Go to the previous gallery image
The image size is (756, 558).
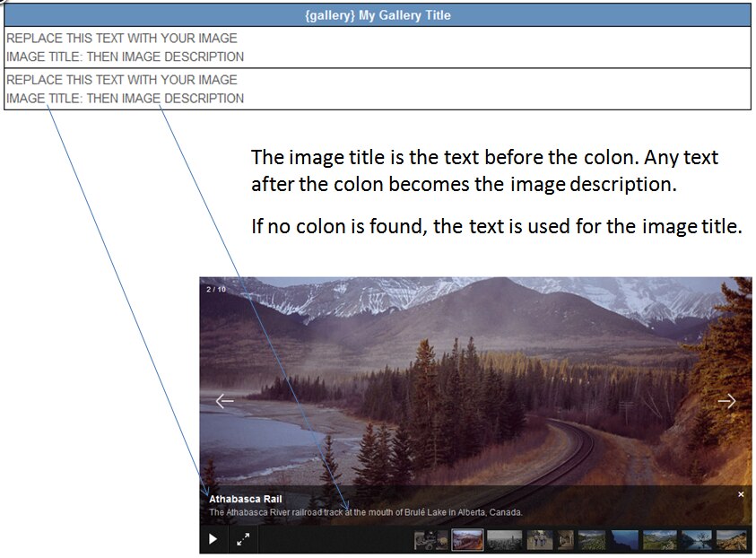pos(224,401)
